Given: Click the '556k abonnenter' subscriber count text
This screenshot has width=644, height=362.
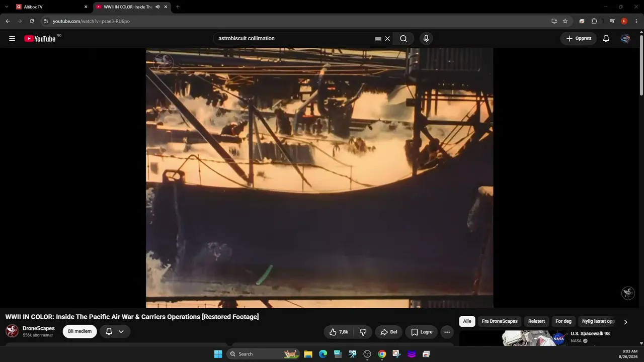Looking at the screenshot, I should (x=38, y=335).
